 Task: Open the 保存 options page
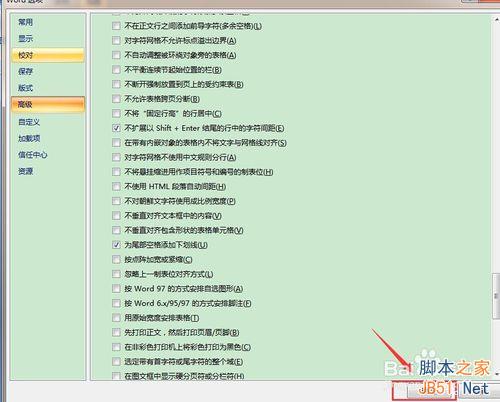[x=48, y=71]
